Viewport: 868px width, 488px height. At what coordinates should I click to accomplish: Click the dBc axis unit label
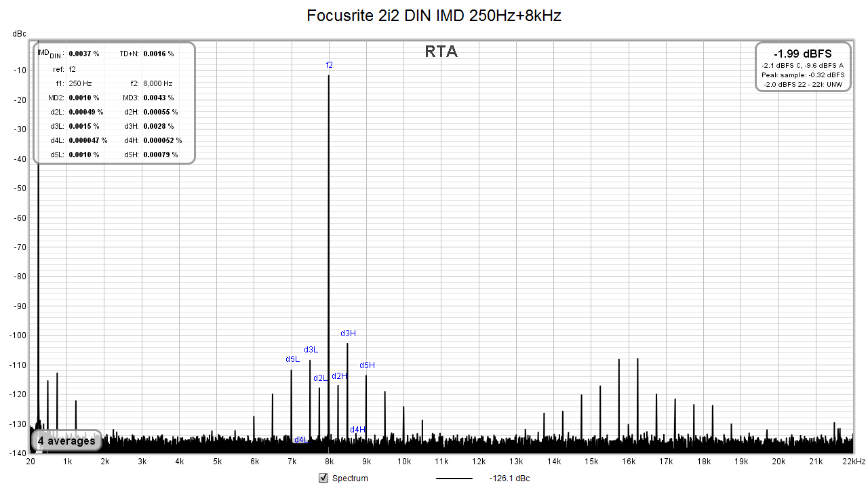pyautogui.click(x=18, y=33)
